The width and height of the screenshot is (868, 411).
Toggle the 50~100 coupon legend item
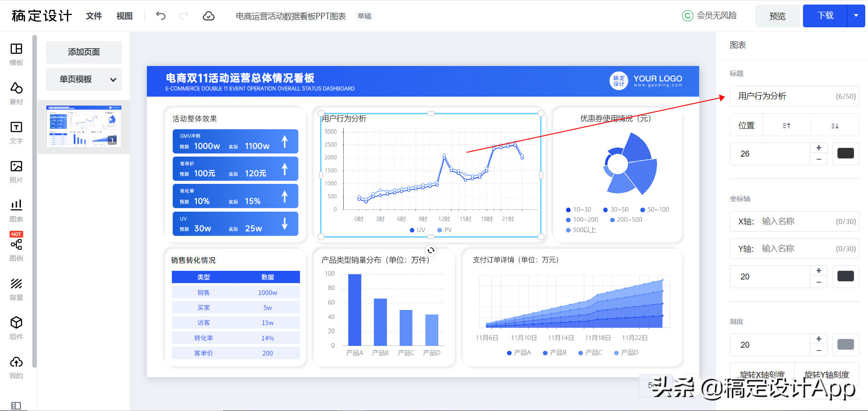tap(655, 209)
